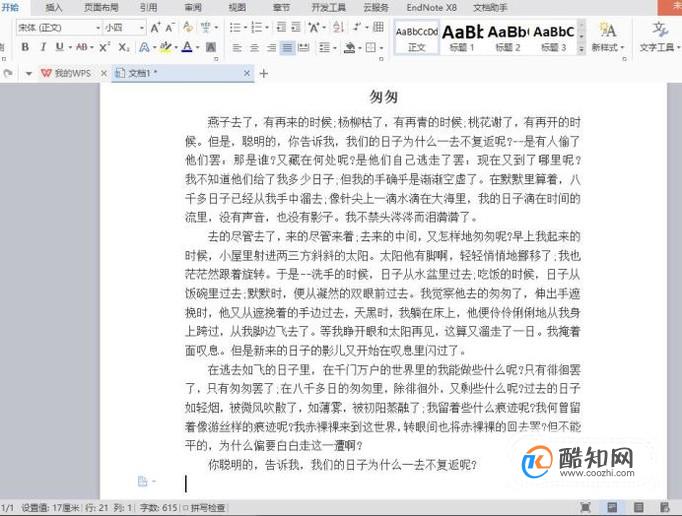This screenshot has width=682, height=516.
Task: Open the 插入 ribbon tab
Action: click(x=54, y=7)
